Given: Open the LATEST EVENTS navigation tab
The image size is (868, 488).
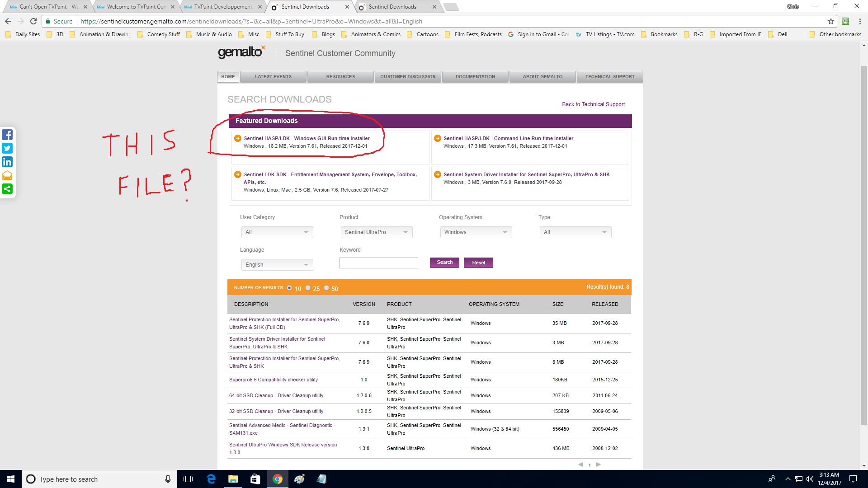Looking at the screenshot, I should pos(273,77).
